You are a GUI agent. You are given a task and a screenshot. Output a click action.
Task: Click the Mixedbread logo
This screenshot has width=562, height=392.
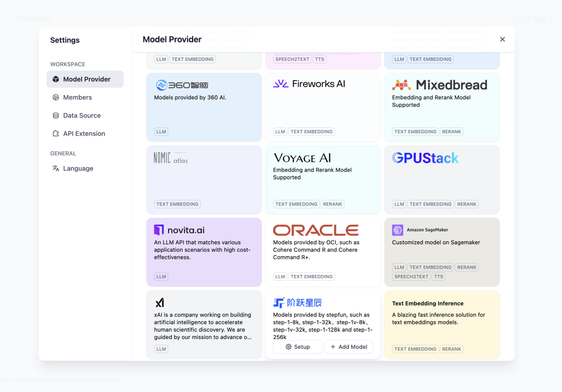click(440, 85)
